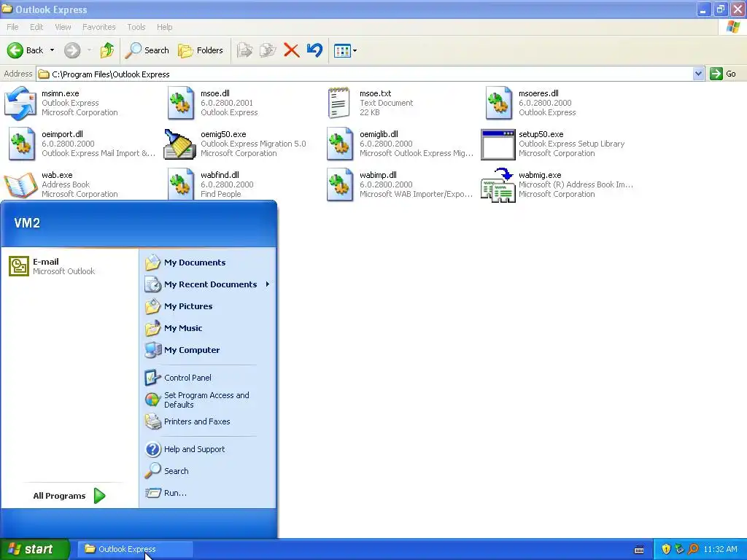Open the File menu
The image size is (747, 560).
(x=12, y=27)
